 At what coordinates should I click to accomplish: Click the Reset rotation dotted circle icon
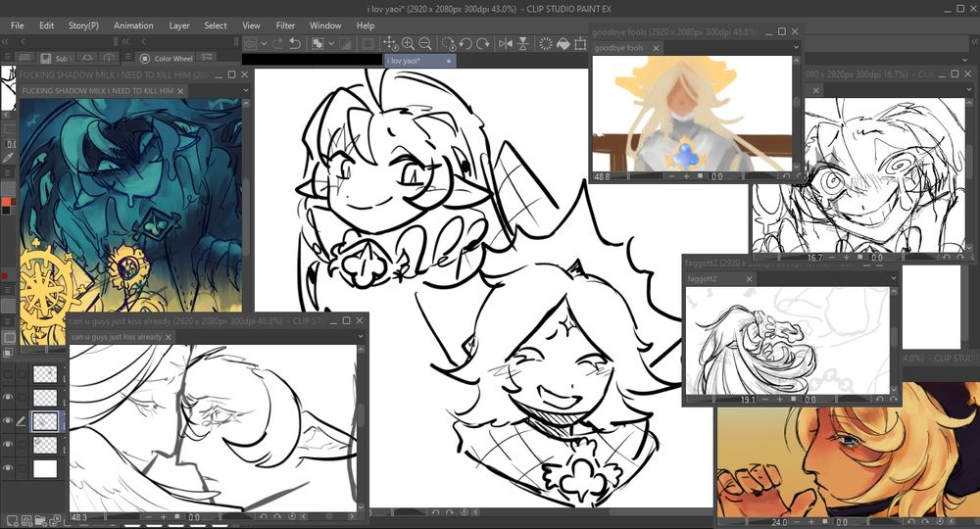point(448,43)
